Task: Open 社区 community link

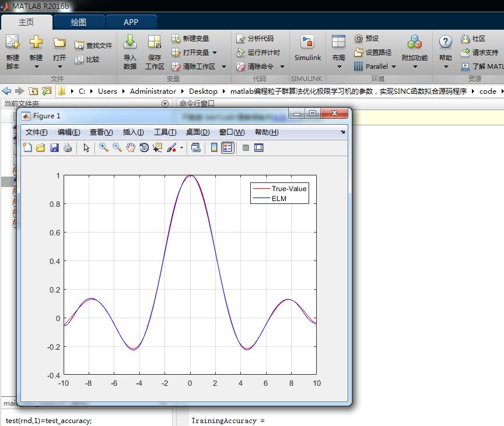Action: point(473,38)
